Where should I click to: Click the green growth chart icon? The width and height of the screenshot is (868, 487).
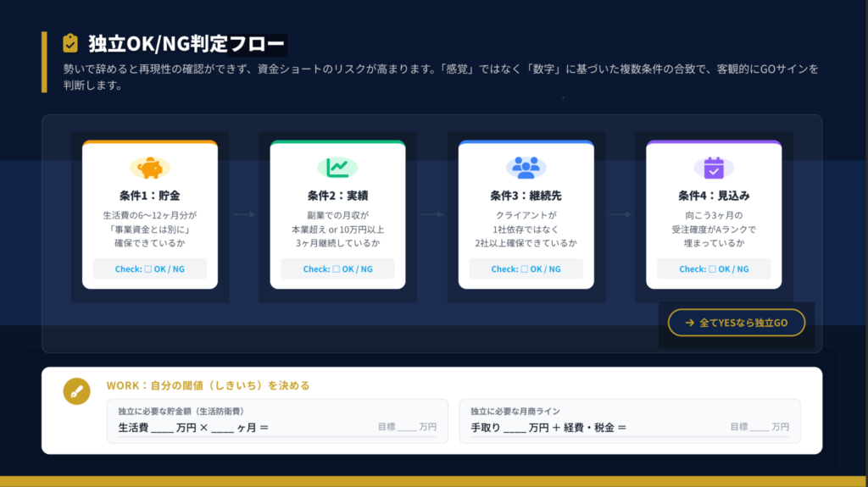tap(337, 168)
